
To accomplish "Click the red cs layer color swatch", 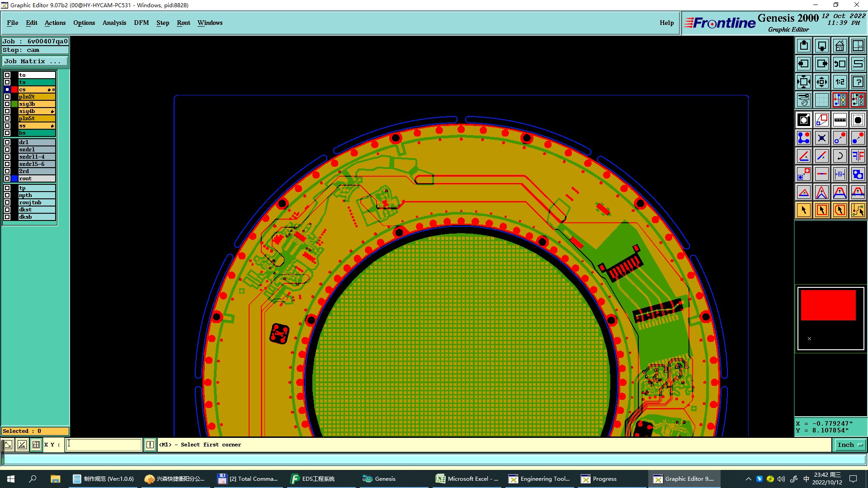I will (x=14, y=89).
